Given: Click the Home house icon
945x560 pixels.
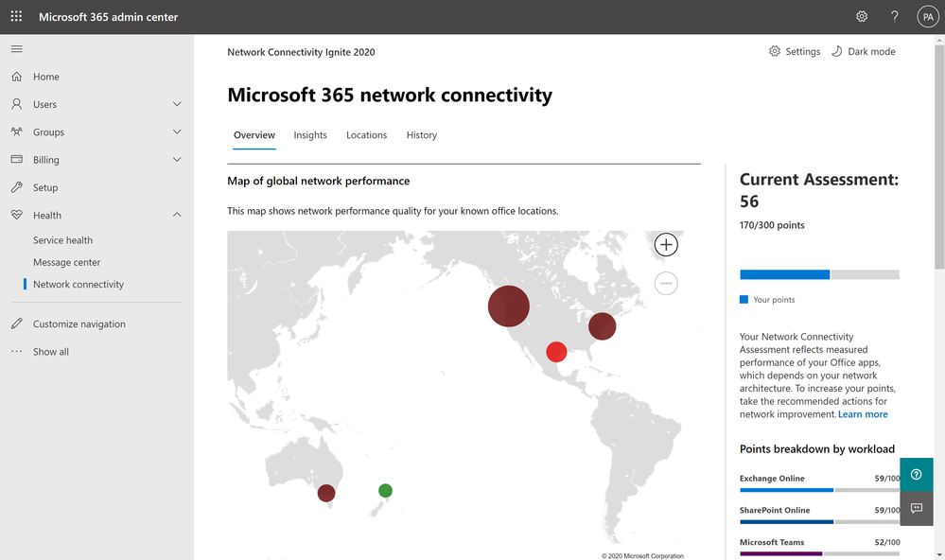Looking at the screenshot, I should pyautogui.click(x=17, y=77).
